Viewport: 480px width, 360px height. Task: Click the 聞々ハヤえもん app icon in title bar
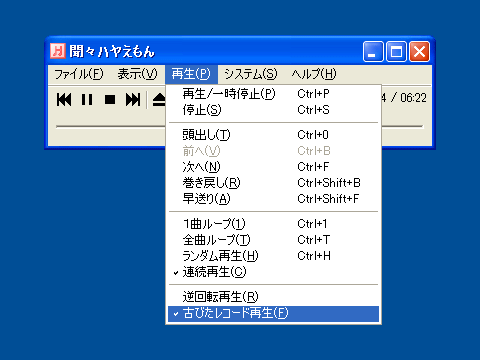coord(58,51)
